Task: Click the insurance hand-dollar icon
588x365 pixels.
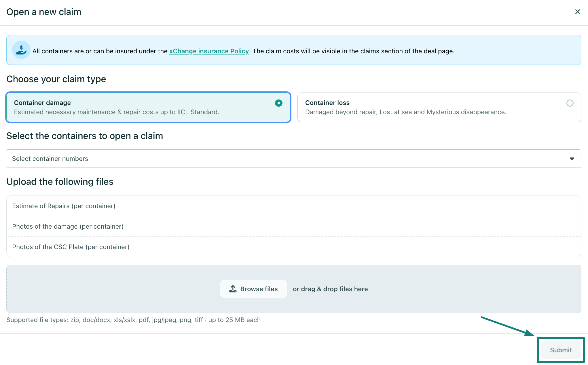Action: [21, 50]
